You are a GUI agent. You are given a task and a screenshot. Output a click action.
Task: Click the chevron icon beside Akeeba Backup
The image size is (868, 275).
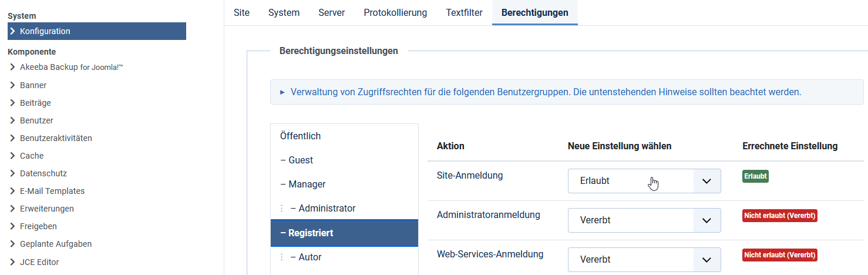click(12, 68)
